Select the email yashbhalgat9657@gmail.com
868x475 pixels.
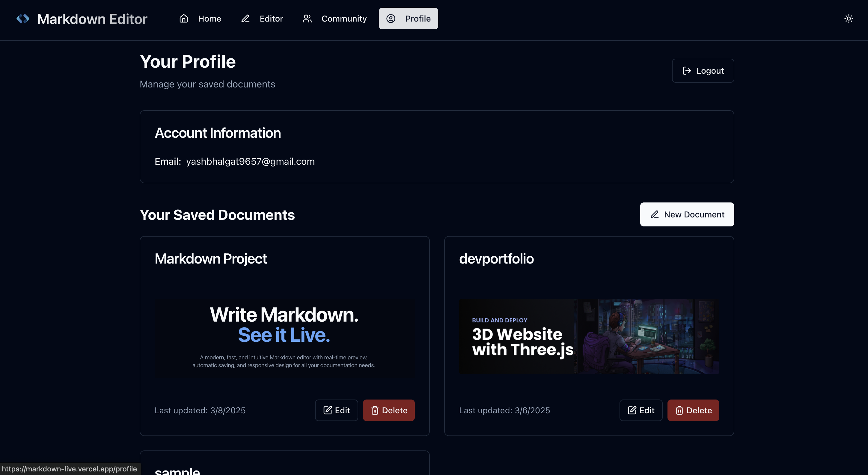[250, 162]
